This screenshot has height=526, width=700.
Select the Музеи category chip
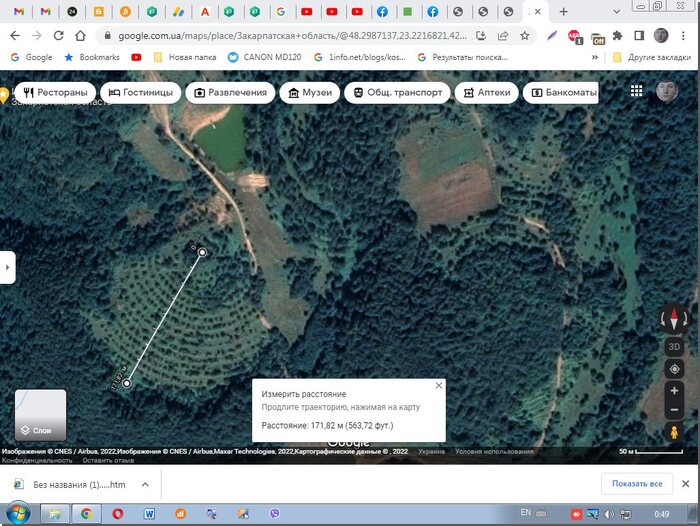point(309,93)
